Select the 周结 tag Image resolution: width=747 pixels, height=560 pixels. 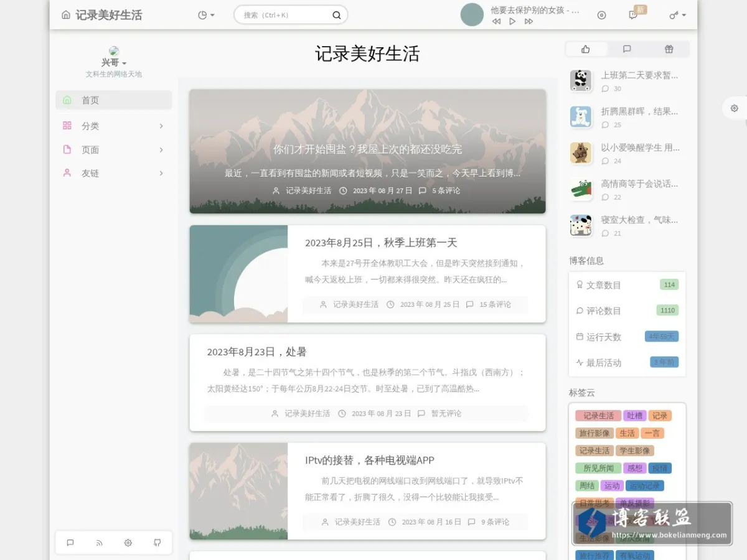(587, 485)
